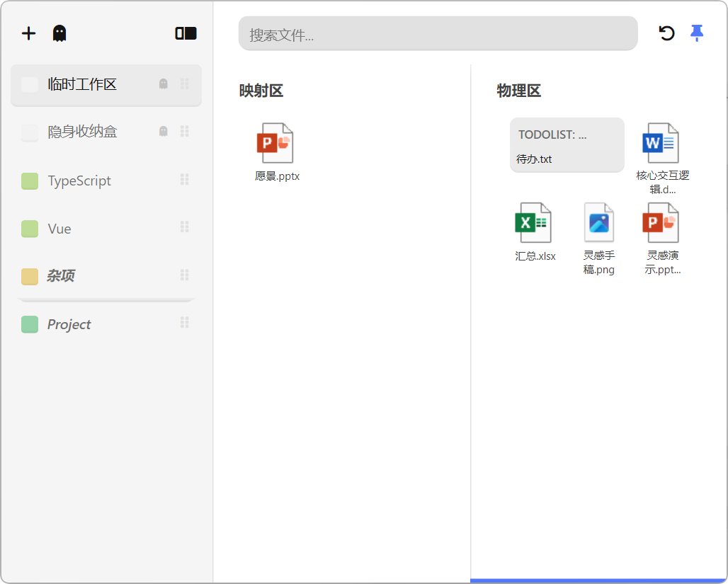This screenshot has height=584, width=728.
Task: Click the ghost icon beside 隐身收纳盒
Action: (163, 131)
